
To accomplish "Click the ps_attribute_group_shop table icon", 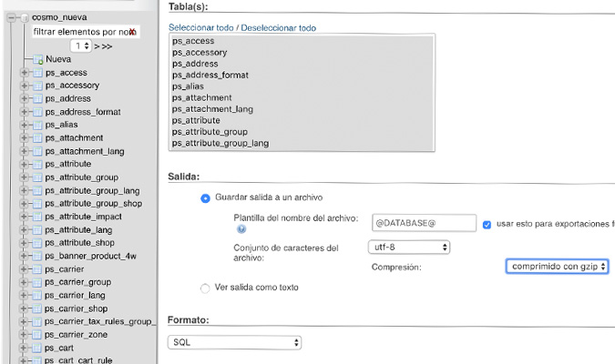I will tap(37, 204).
